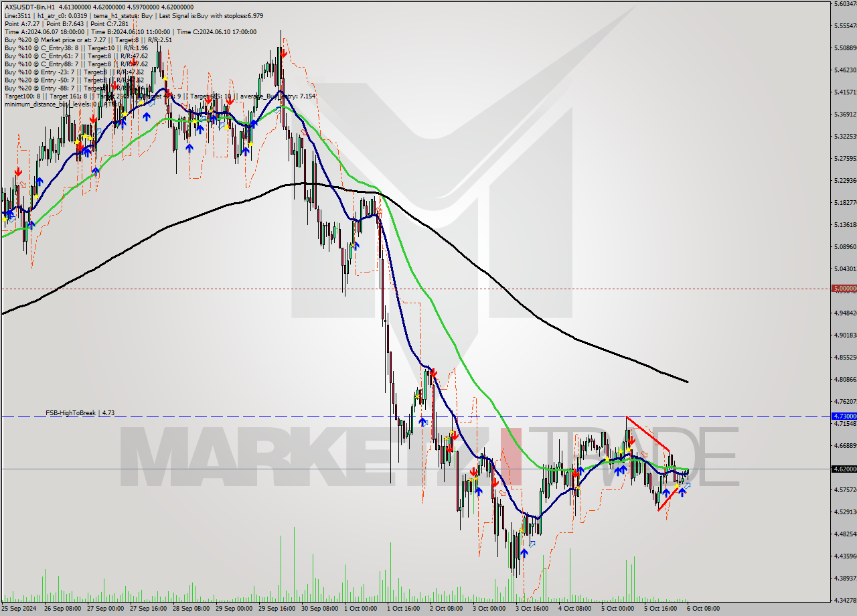
Task: Click the 4 Oct 08:00 time label
Action: [x=575, y=609]
